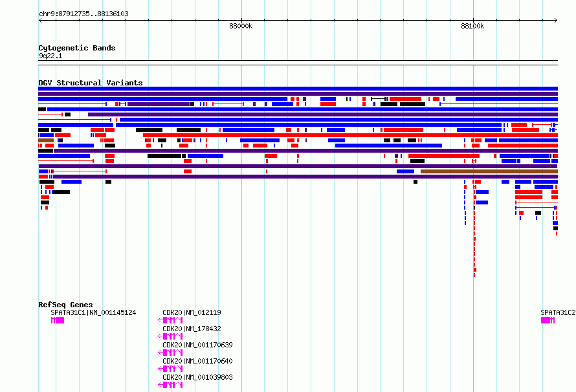Open the CDK20|NM_178432 transcript label
Image resolution: width=576 pixels, height=392 pixels.
coord(192,329)
